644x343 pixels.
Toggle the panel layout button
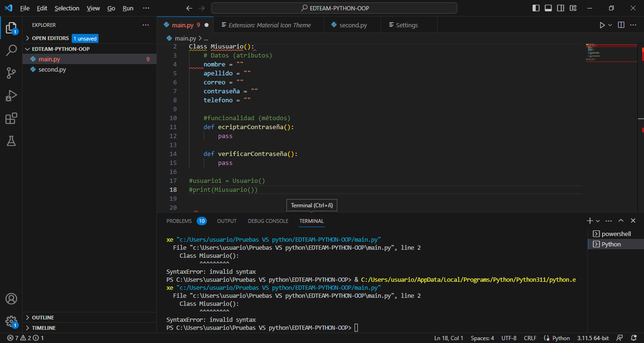tap(548, 8)
